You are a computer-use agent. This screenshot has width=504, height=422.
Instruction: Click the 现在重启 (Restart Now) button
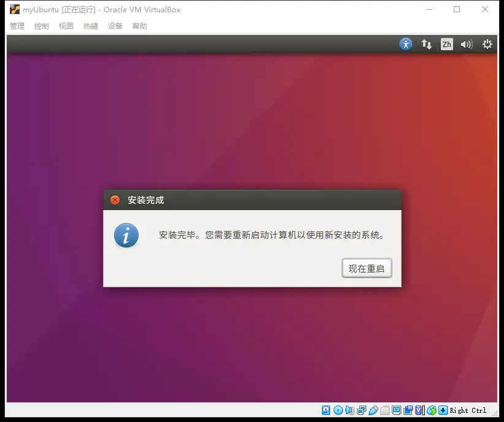click(367, 268)
